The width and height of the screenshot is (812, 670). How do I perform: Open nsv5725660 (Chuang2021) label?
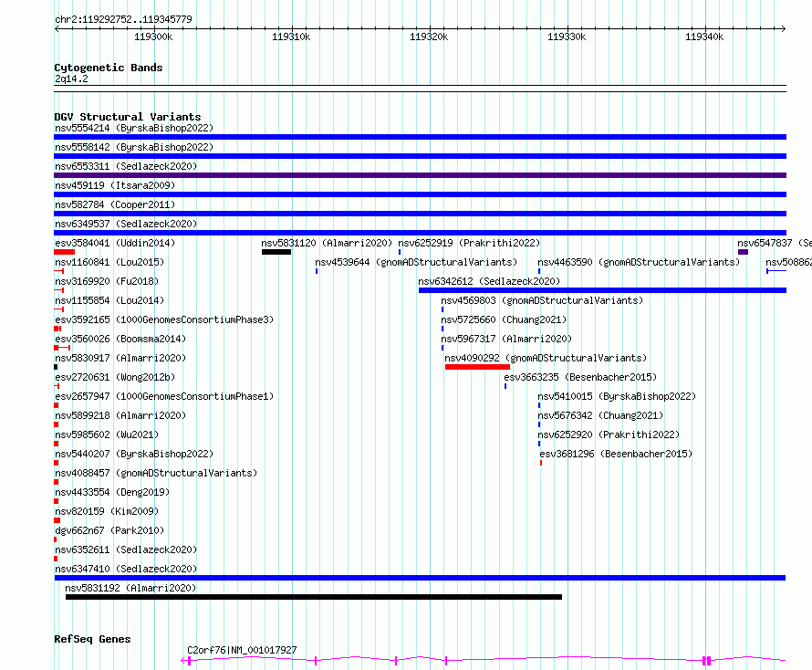[504, 319]
